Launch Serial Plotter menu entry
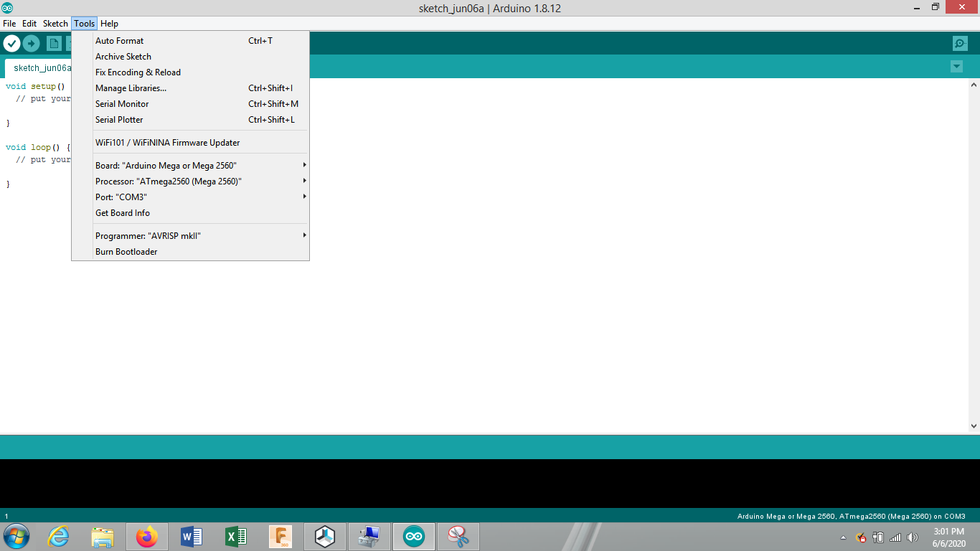The height and width of the screenshot is (551, 980). pos(191,120)
